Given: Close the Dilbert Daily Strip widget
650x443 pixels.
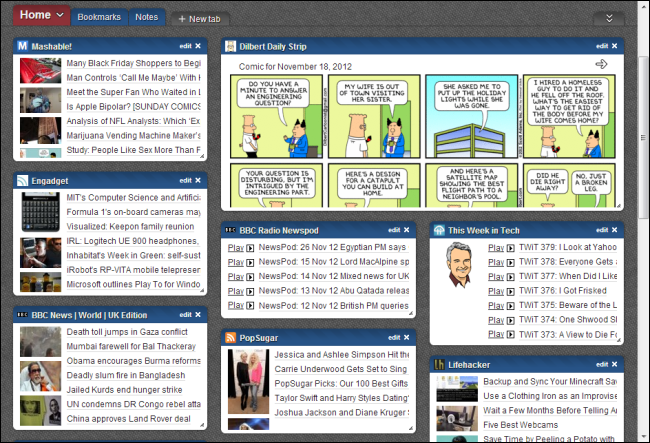Looking at the screenshot, I should click(x=616, y=46).
